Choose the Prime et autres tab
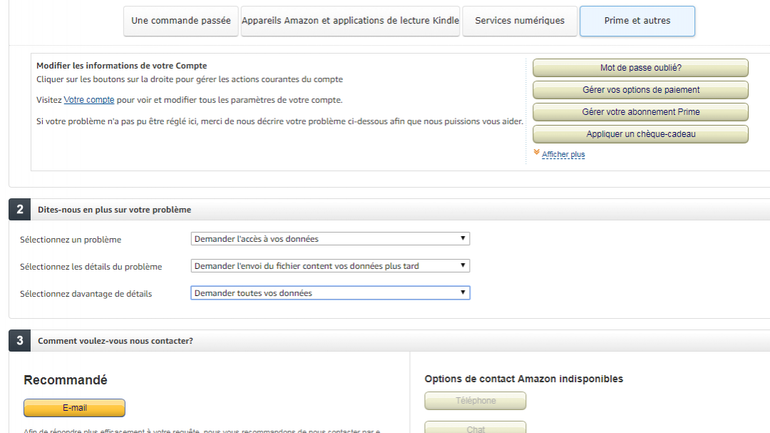This screenshot has height=433, width=770. pyautogui.click(x=637, y=21)
